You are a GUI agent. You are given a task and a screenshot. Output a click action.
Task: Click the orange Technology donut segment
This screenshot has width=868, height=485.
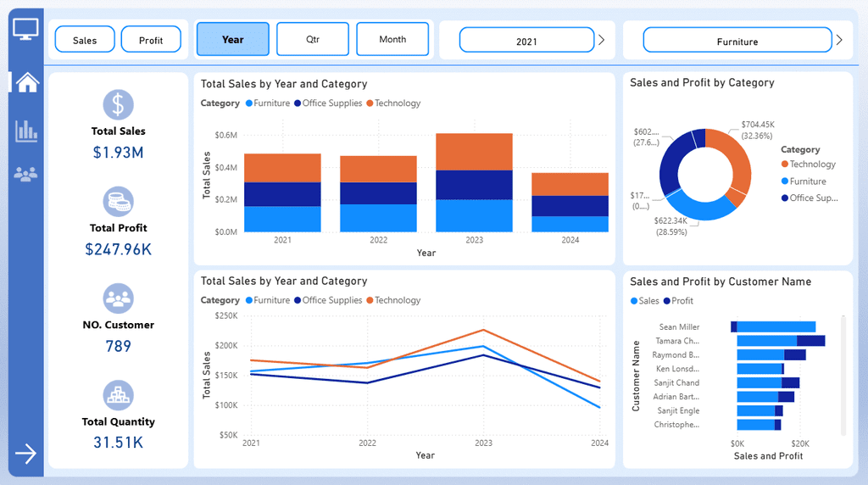(737, 159)
